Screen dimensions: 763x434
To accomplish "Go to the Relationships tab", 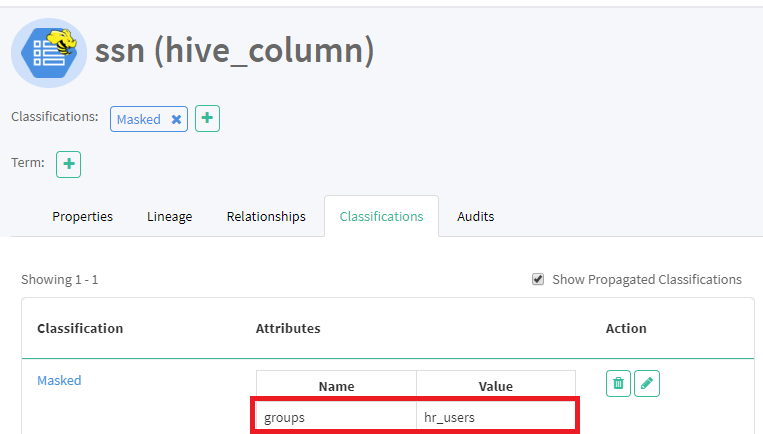I will tap(266, 216).
